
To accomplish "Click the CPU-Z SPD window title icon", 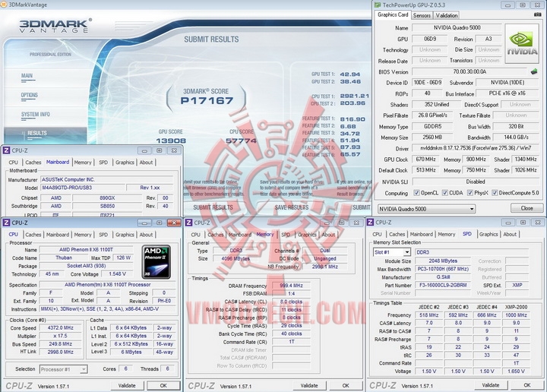I will click(x=371, y=222).
